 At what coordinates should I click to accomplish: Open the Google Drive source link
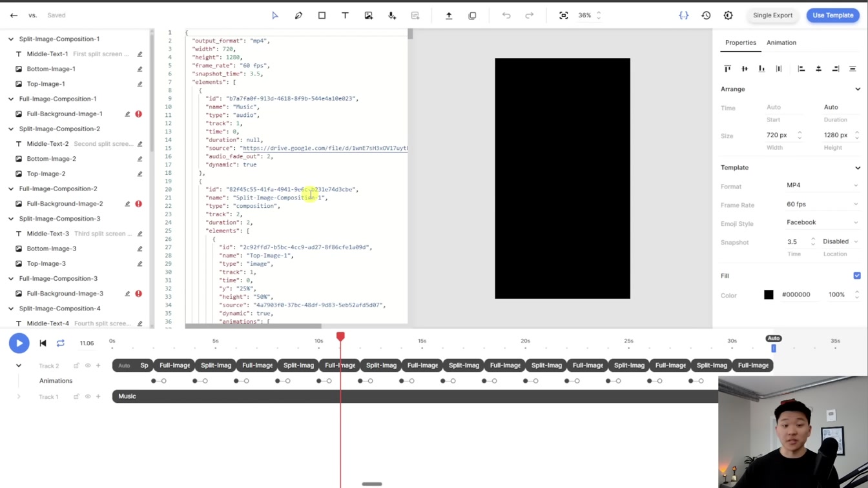(325, 148)
